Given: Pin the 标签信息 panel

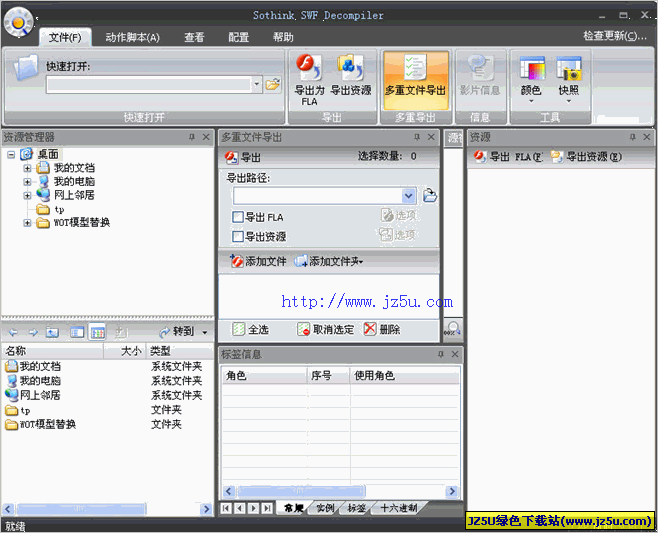Looking at the screenshot, I should pos(441,354).
